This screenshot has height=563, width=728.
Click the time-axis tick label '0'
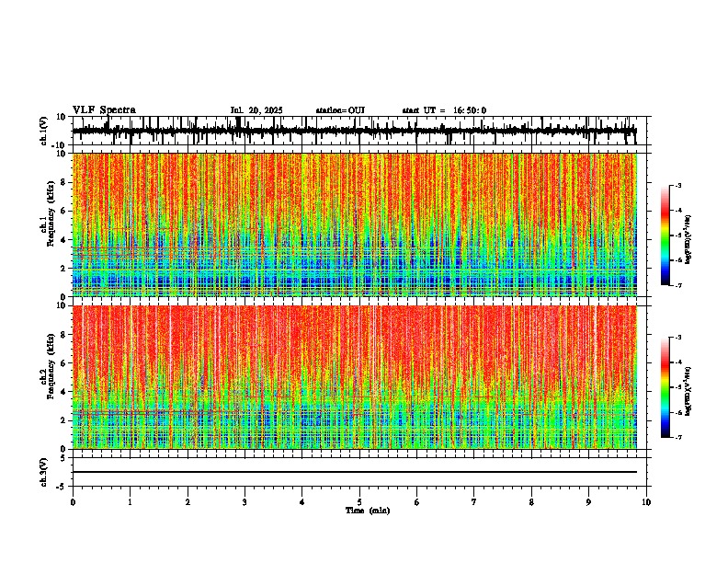[x=73, y=502]
